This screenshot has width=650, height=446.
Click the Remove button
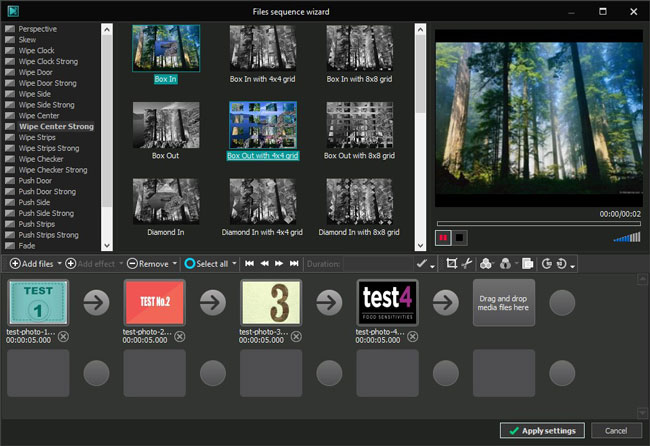pos(148,264)
